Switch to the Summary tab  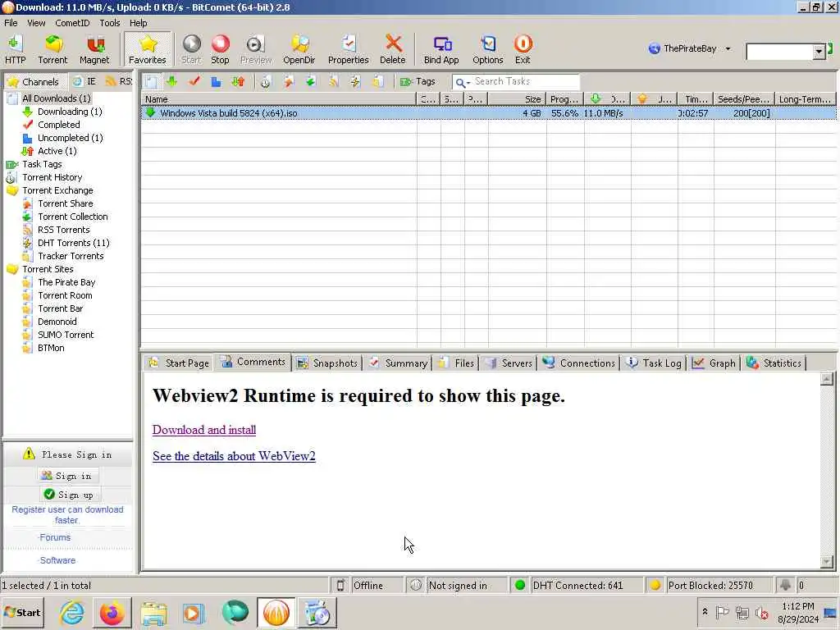tap(398, 363)
